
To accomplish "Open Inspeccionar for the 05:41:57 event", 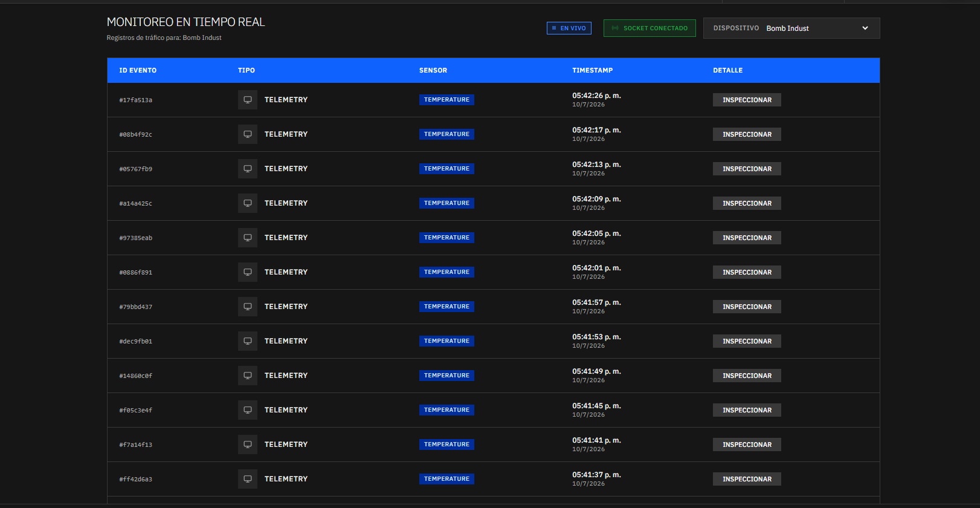I will (747, 307).
